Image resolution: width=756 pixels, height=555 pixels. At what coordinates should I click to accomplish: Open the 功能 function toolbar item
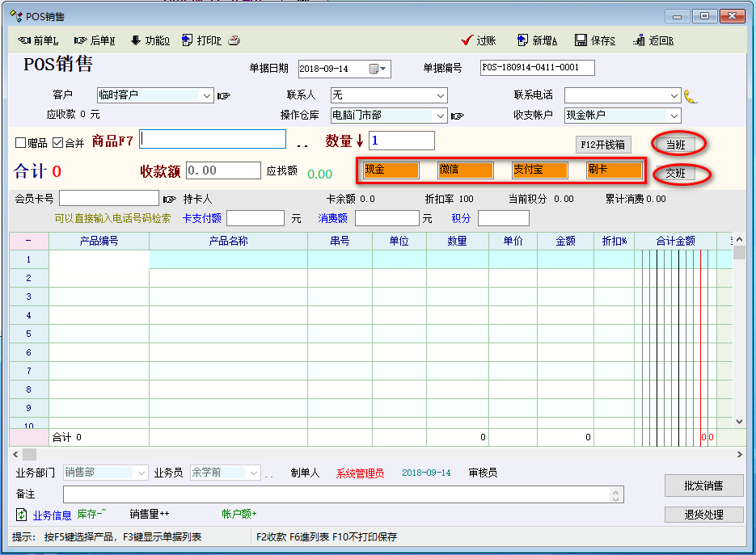pos(136,40)
